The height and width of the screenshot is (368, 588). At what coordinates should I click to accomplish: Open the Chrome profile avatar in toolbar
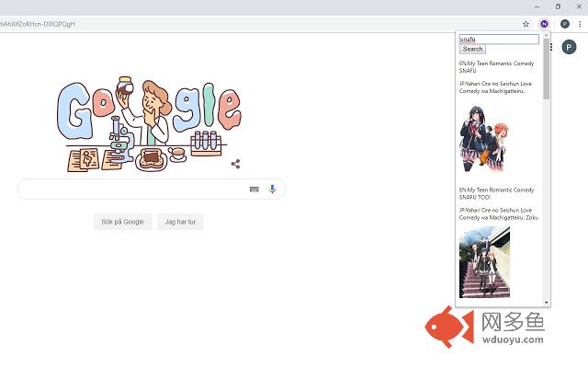565,24
